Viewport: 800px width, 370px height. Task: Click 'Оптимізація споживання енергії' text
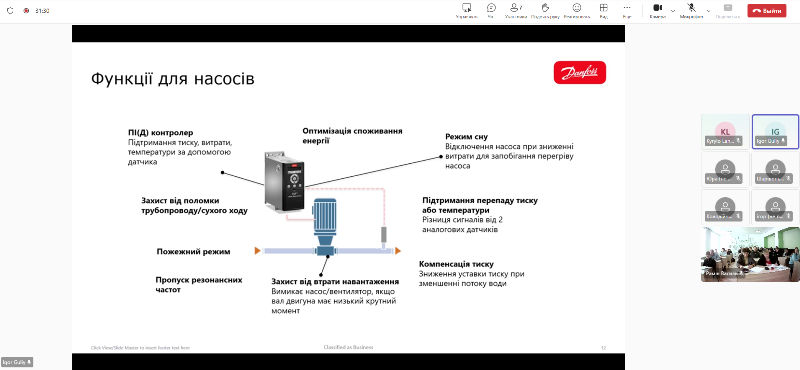click(352, 136)
